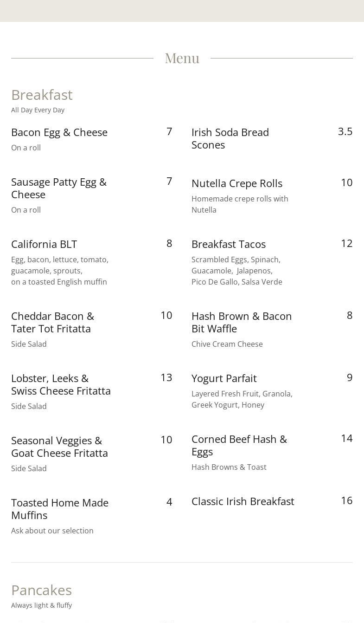Select the Bacon Egg & Cheese item

pos(59,132)
